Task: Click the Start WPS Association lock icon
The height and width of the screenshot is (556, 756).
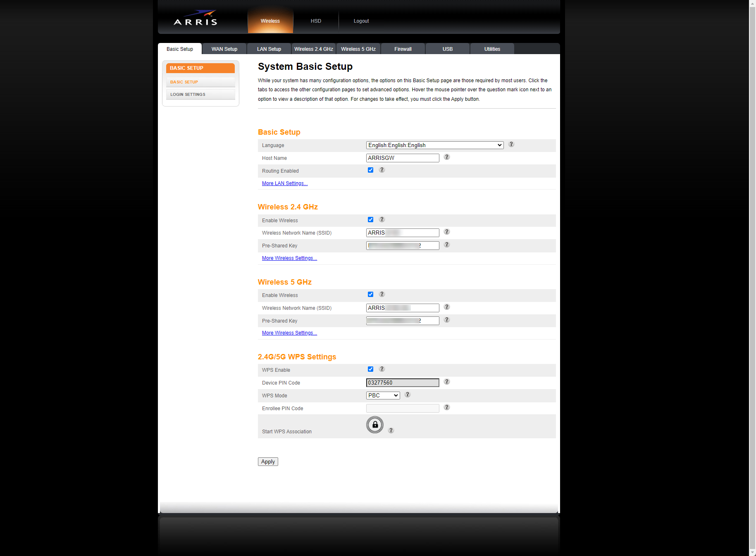Action: [x=374, y=425]
